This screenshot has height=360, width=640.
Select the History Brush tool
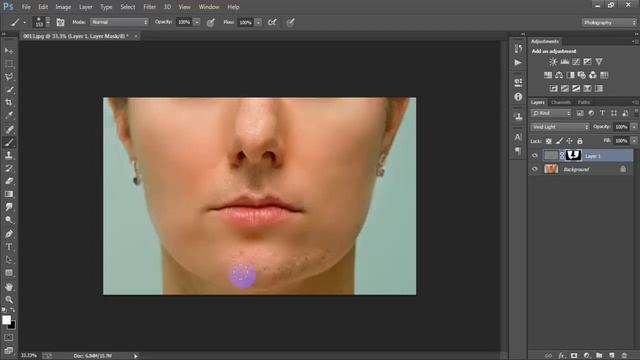pyautogui.click(x=9, y=168)
